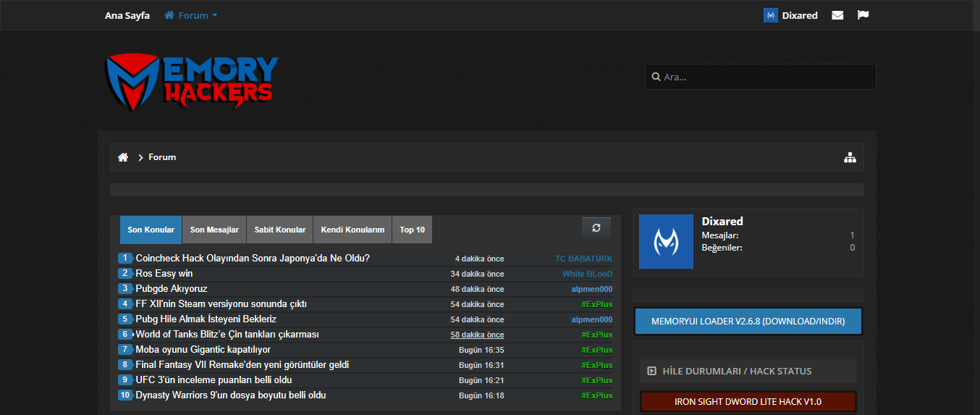Click the Beğeniler count in profile card
Screen dimensions: 980x415
coord(852,248)
